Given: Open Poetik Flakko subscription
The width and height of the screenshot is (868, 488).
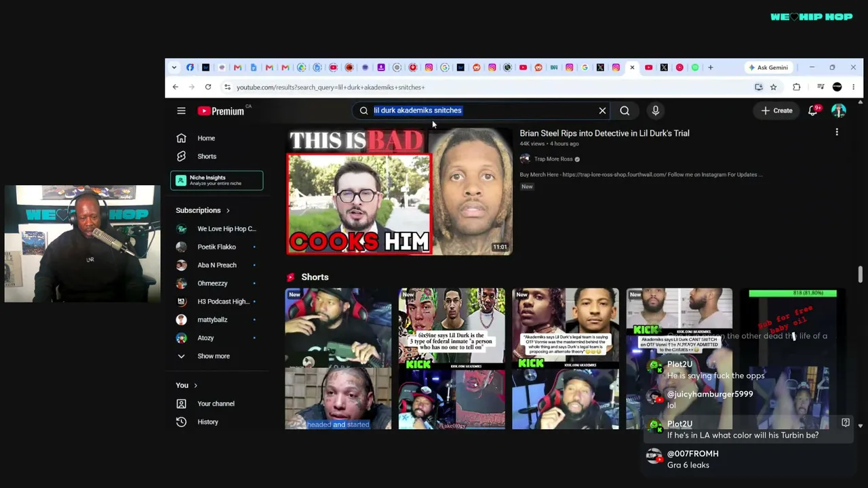Looking at the screenshot, I should [217, 247].
